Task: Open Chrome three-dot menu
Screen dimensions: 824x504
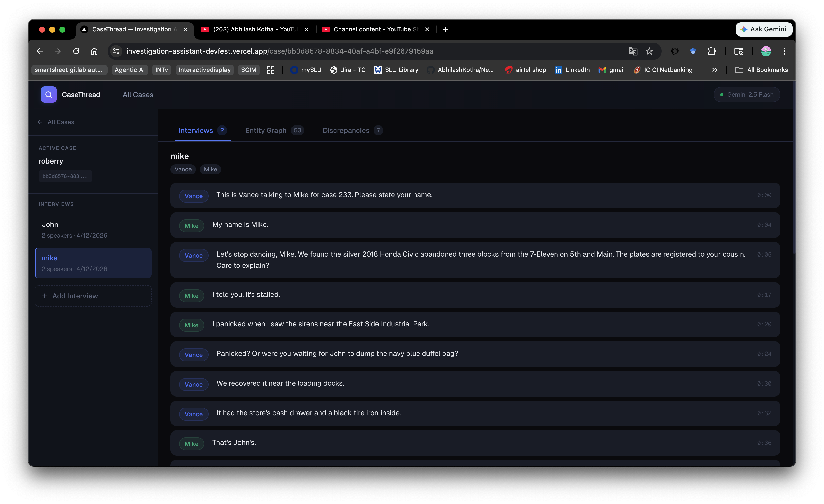Action: tap(784, 51)
